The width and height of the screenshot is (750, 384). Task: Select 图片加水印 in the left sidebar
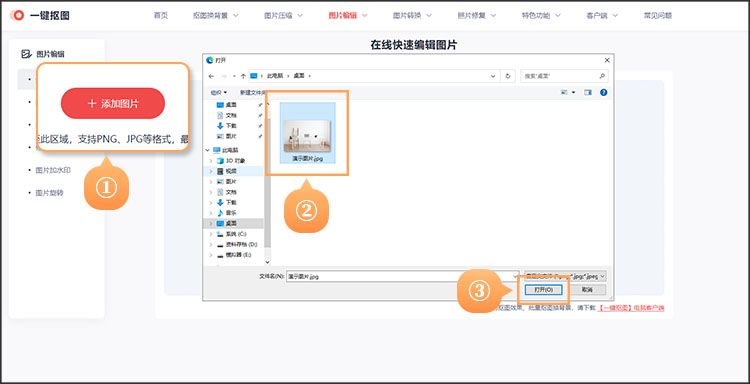pos(53,170)
